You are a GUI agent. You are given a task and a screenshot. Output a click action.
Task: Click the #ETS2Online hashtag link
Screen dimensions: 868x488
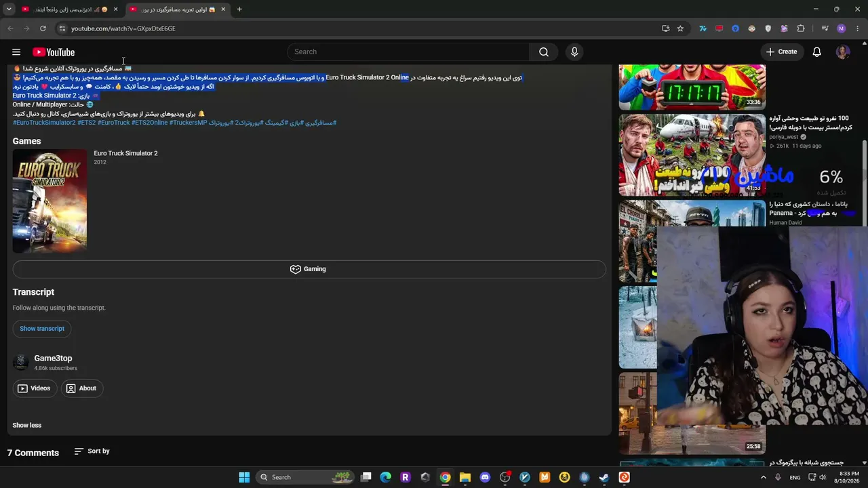coord(149,123)
